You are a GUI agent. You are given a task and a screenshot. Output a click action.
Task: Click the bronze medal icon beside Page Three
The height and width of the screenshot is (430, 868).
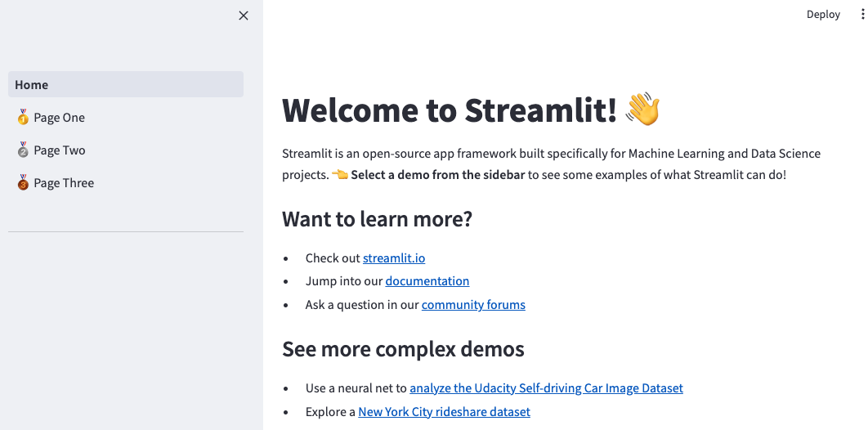[x=23, y=182]
